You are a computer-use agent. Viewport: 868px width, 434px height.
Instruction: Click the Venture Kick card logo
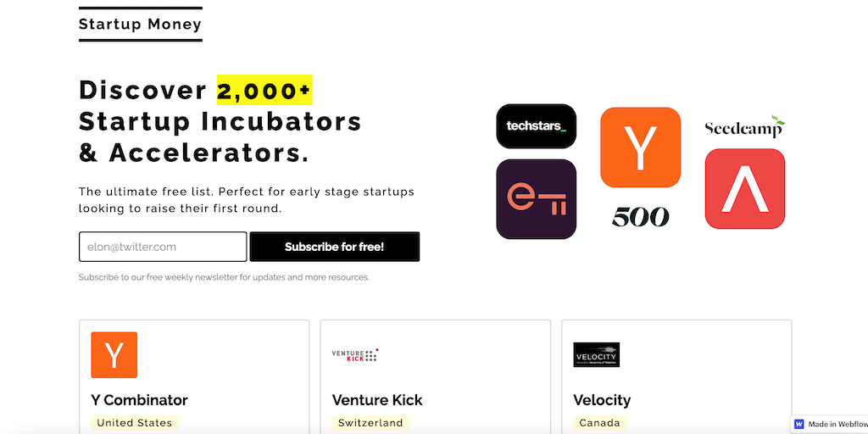[354, 354]
